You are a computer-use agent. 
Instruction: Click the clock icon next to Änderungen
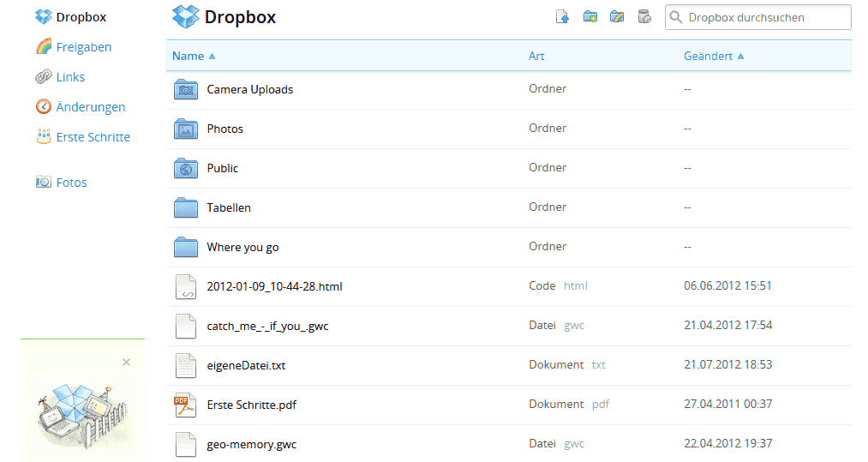44,106
